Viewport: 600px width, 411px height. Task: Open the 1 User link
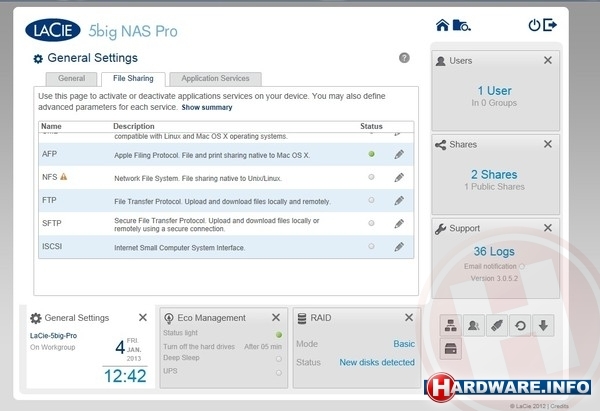pos(494,91)
